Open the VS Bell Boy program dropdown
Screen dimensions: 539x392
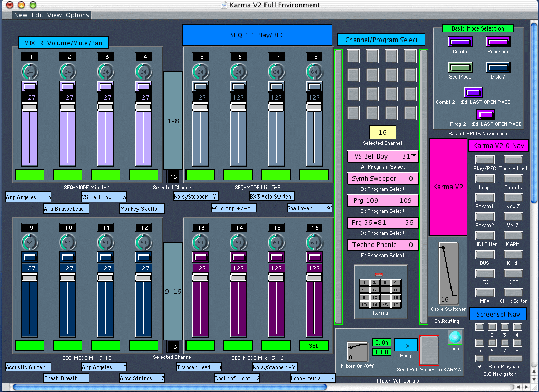[x=383, y=156]
